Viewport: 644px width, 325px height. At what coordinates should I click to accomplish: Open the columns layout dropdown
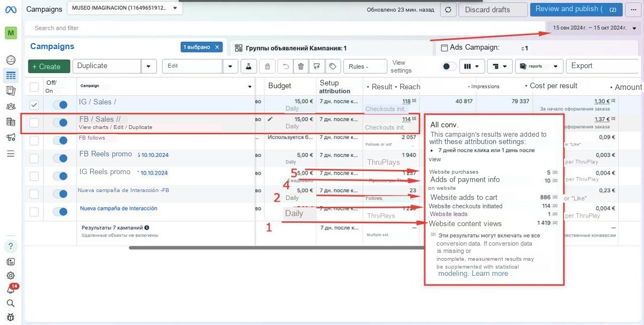(x=471, y=66)
